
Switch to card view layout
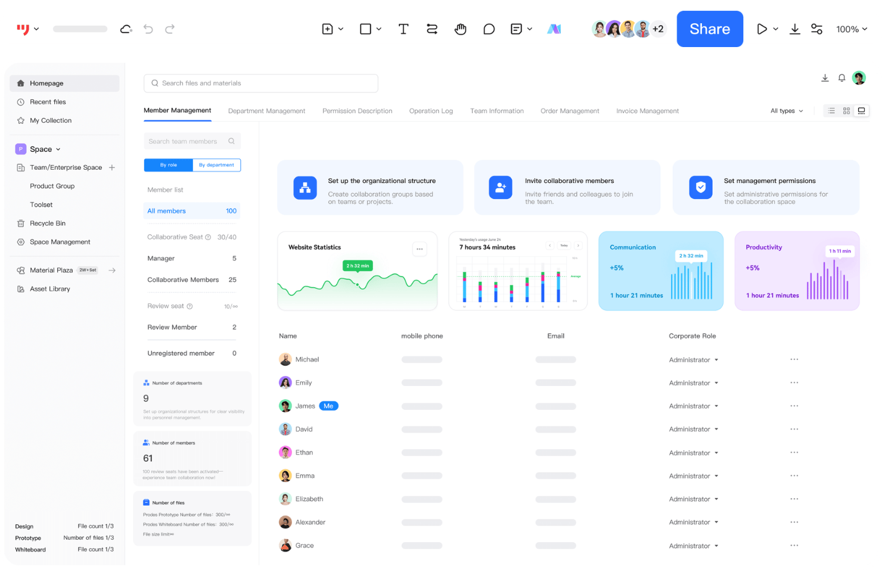(x=861, y=111)
